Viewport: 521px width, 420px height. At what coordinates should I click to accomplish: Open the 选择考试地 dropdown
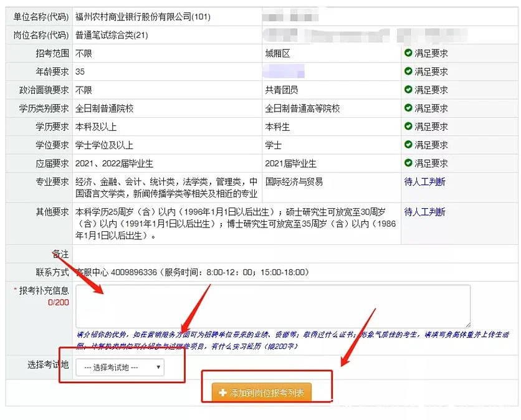120,367
